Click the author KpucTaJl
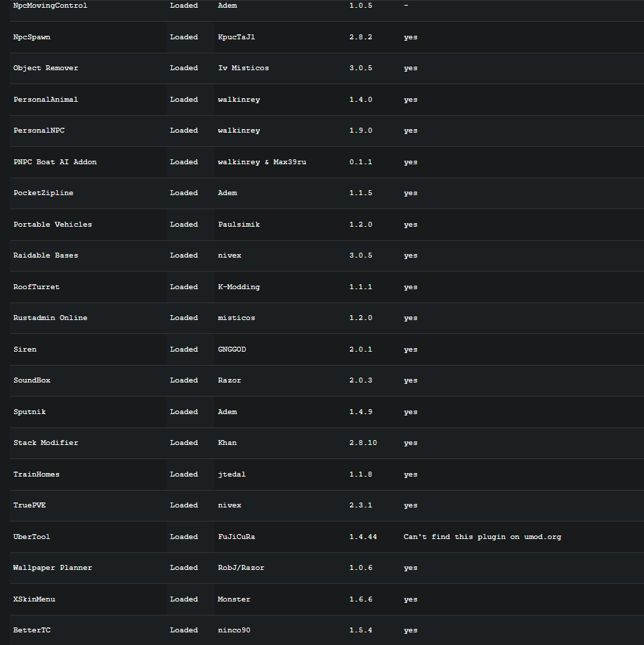Screen dimensions: 644x645 [x=237, y=37]
